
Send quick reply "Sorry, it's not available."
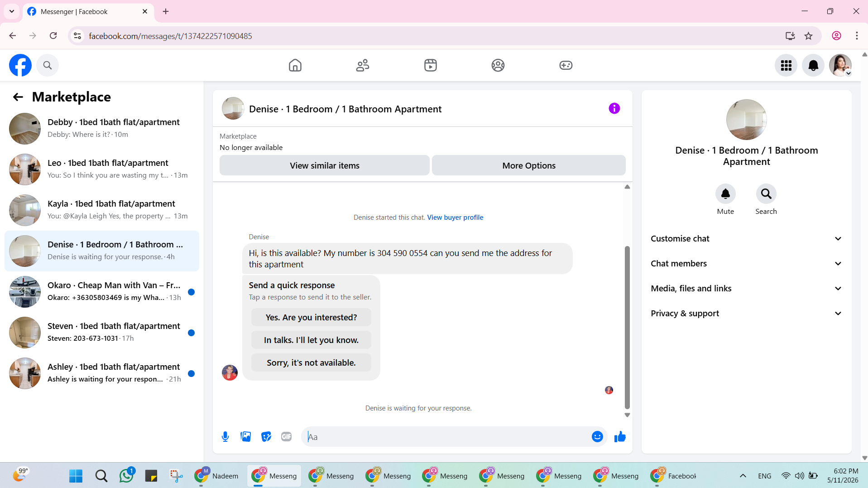311,362
